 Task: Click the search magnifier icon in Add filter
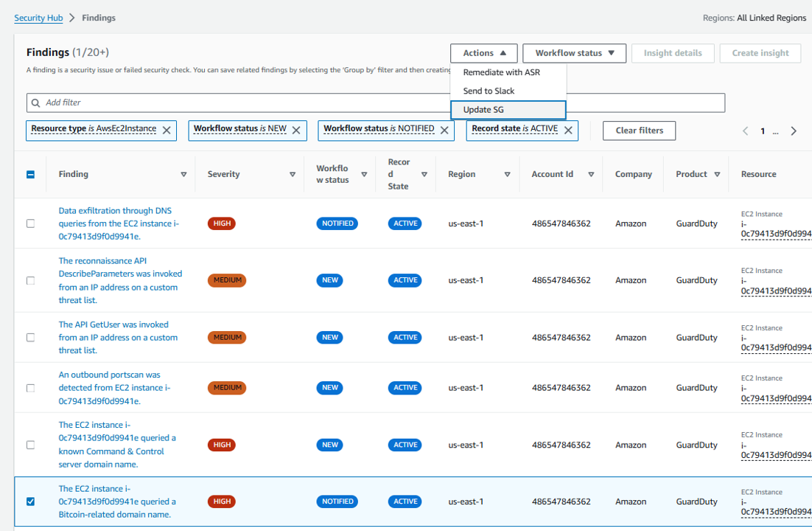coord(35,103)
